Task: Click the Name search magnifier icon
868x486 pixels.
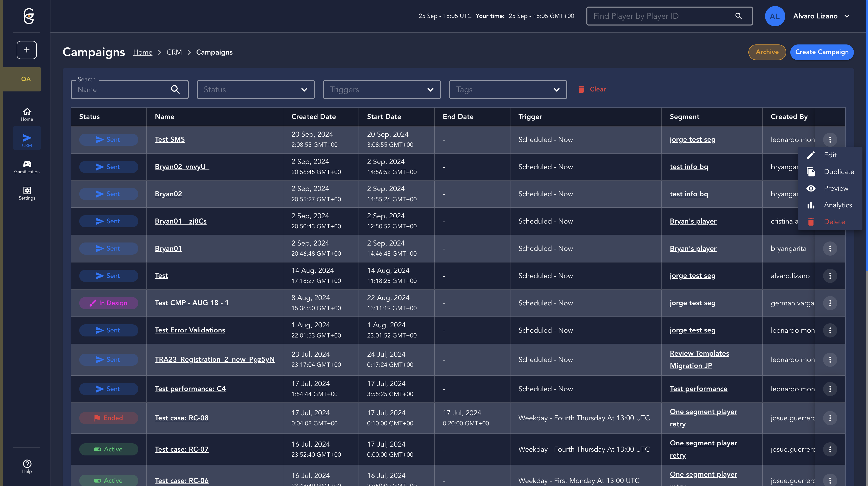Action: pos(175,89)
